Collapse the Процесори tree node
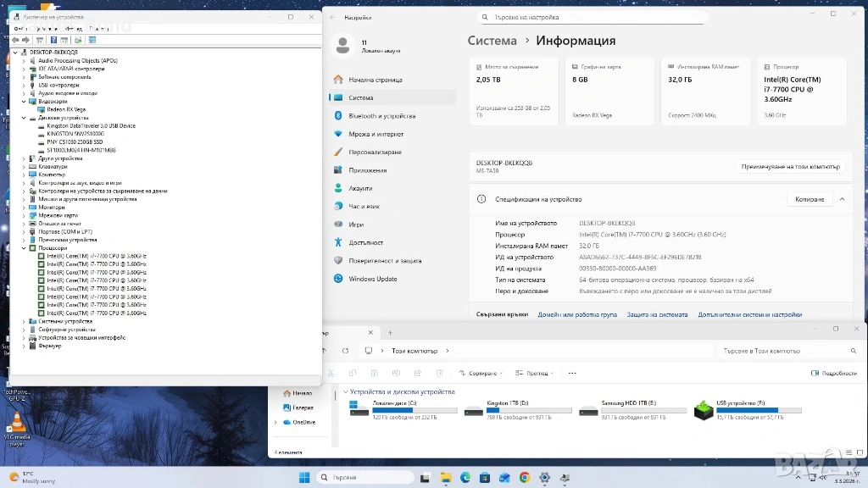This screenshot has width=868, height=488. click(x=25, y=248)
